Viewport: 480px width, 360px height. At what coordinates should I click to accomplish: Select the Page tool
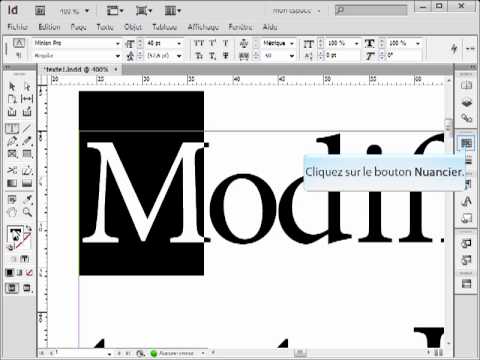click(x=12, y=99)
